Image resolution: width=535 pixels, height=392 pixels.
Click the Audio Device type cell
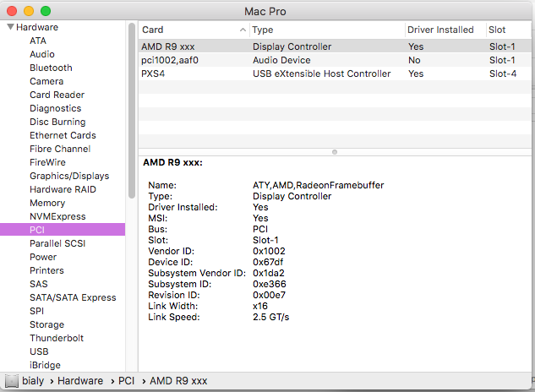click(281, 60)
